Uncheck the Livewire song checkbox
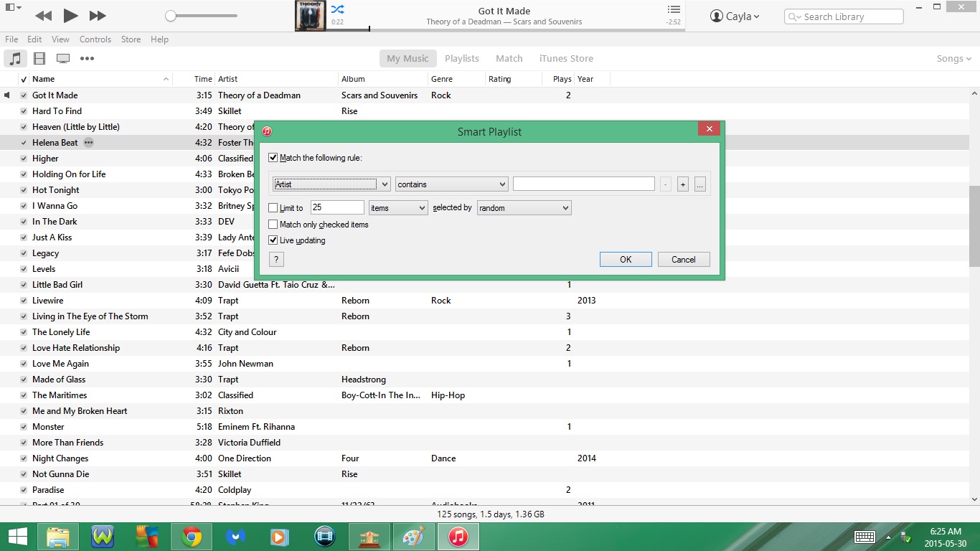The width and height of the screenshot is (980, 551). (x=24, y=301)
